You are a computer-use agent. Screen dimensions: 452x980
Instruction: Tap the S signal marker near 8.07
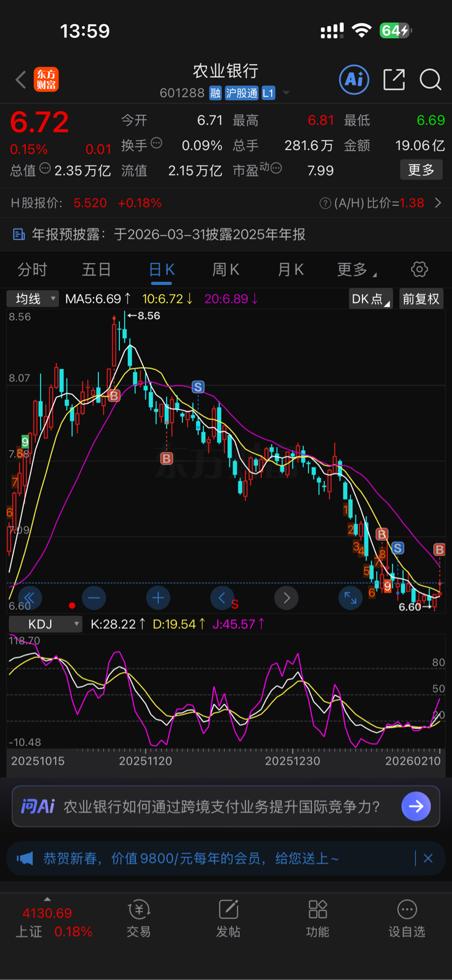pyautogui.click(x=198, y=387)
